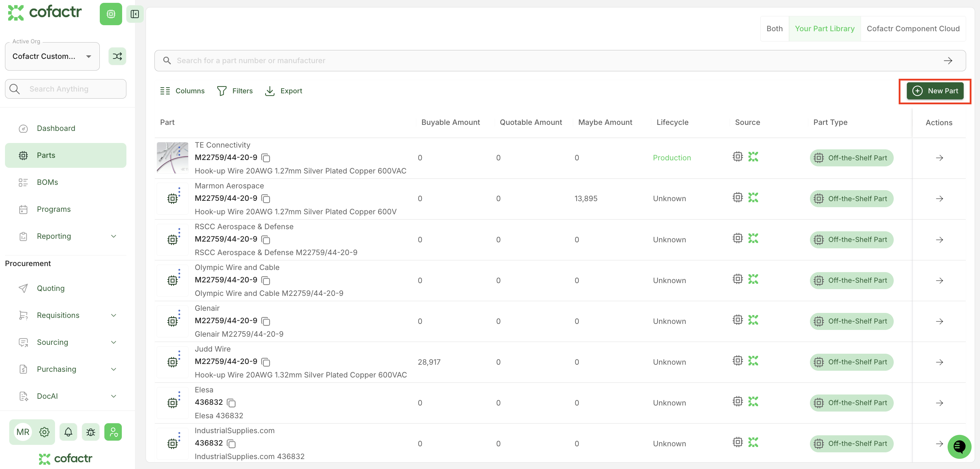Copy Olympic Wire and Cable part number

[266, 280]
